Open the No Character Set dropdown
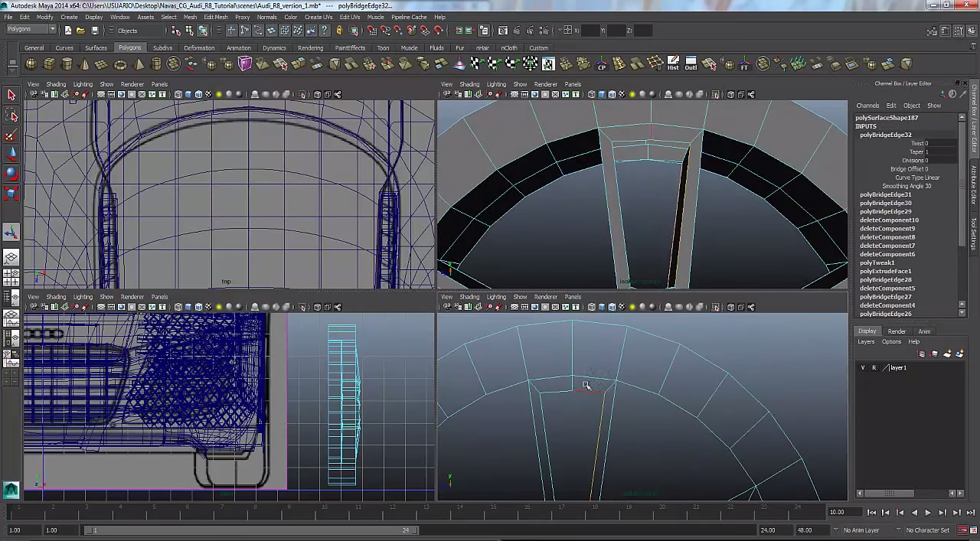Image resolution: width=980 pixels, height=541 pixels. pyautogui.click(x=927, y=530)
